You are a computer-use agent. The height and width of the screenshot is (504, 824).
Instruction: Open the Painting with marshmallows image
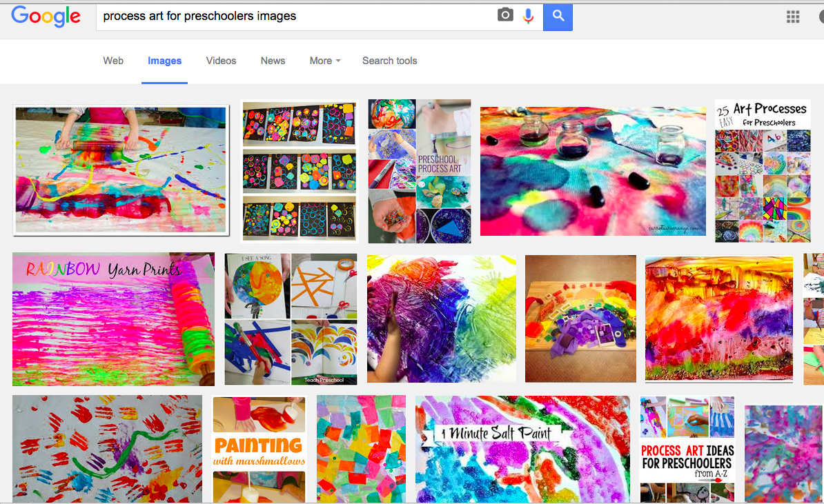click(x=259, y=449)
